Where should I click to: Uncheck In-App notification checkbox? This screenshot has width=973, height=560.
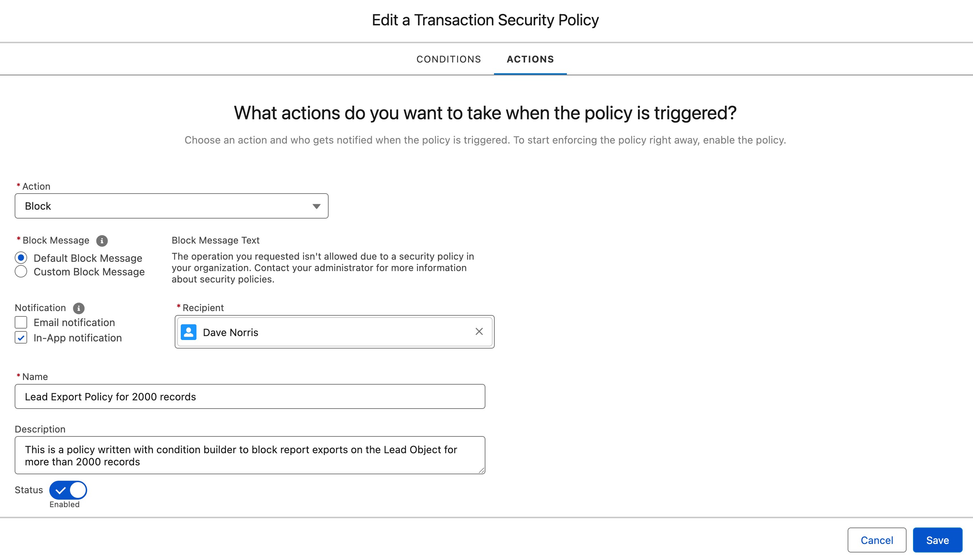[x=21, y=338]
